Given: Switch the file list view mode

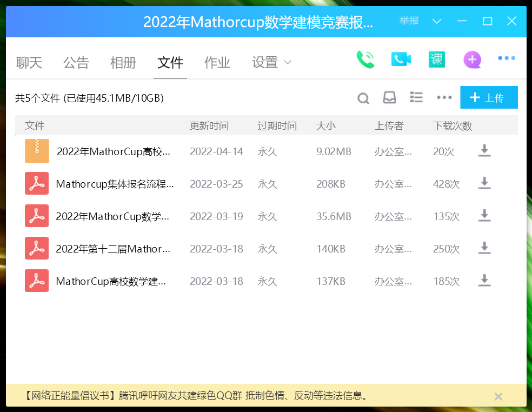Looking at the screenshot, I should [416, 97].
